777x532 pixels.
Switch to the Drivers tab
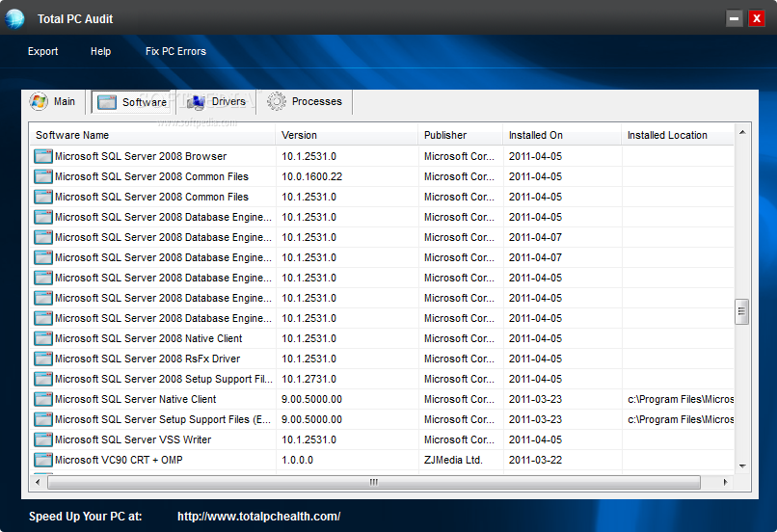[x=217, y=101]
